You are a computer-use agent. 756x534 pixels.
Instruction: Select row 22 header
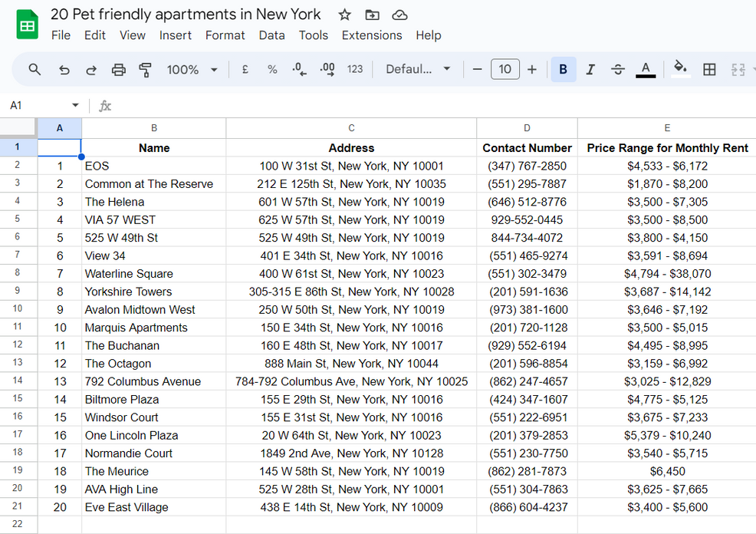(x=18, y=524)
